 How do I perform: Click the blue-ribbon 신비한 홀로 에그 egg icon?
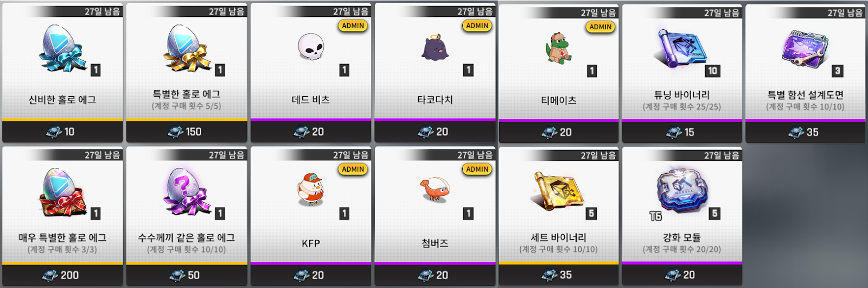click(63, 48)
